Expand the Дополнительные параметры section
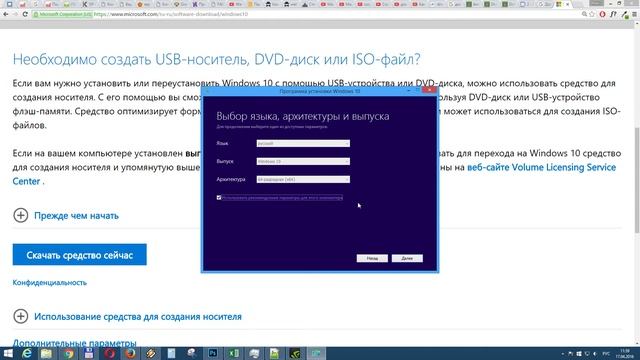Screen dimensions: 640x360 tap(74, 343)
